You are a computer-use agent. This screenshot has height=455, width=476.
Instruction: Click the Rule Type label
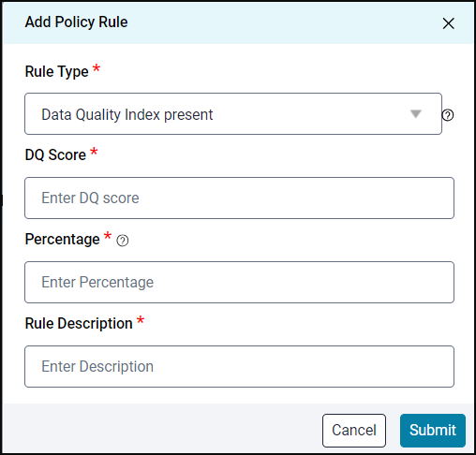click(57, 72)
